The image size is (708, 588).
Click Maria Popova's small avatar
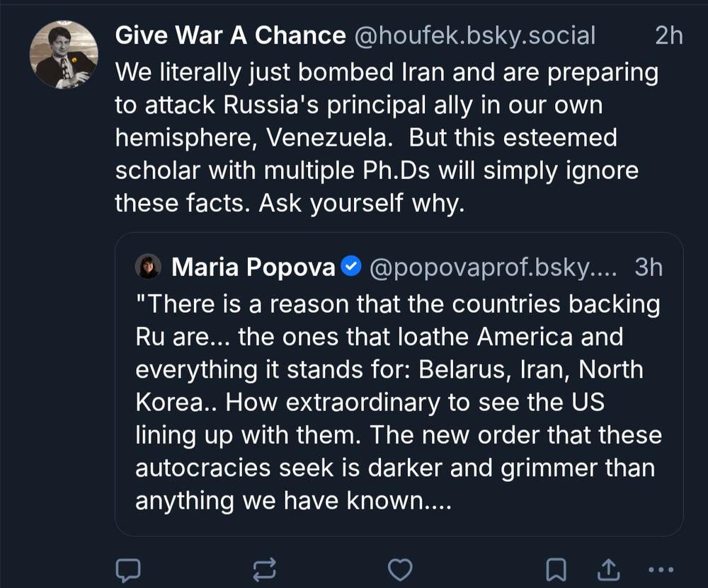pyautogui.click(x=149, y=267)
